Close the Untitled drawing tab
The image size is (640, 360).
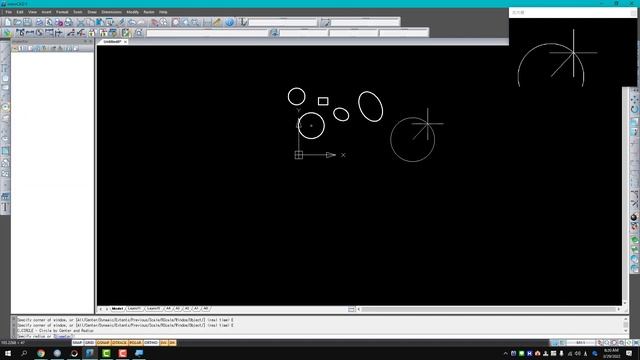coord(125,42)
